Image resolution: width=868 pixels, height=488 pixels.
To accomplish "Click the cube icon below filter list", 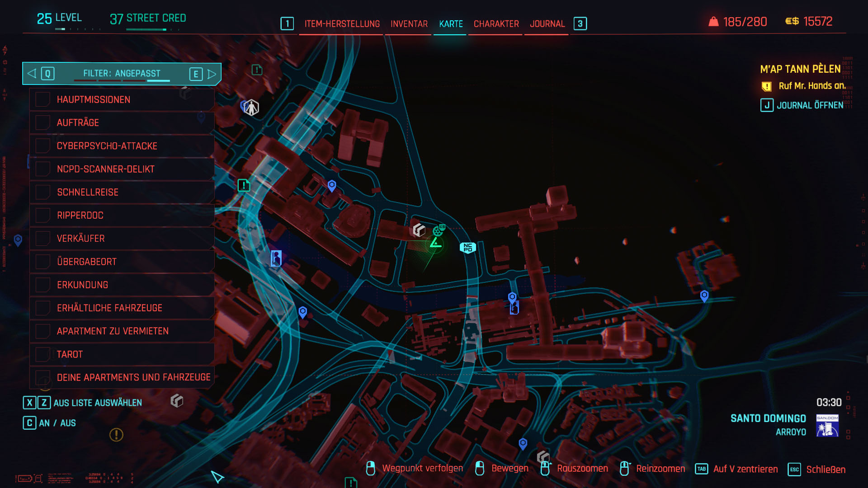I will tap(177, 400).
